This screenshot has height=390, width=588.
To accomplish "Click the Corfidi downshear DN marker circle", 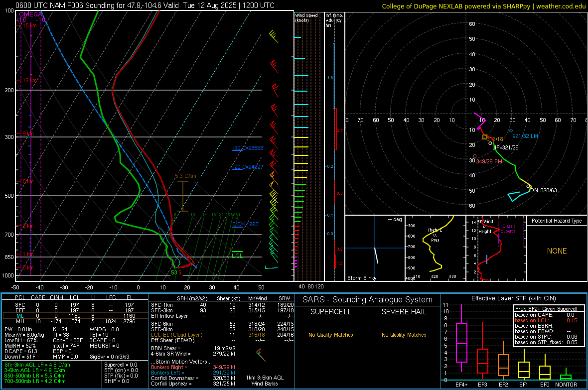I will (528, 186).
